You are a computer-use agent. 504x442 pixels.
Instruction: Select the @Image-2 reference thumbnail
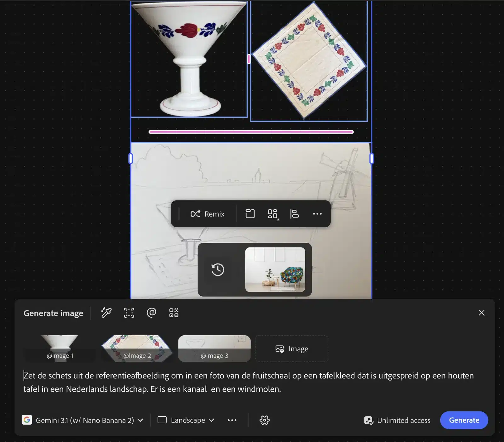point(137,348)
